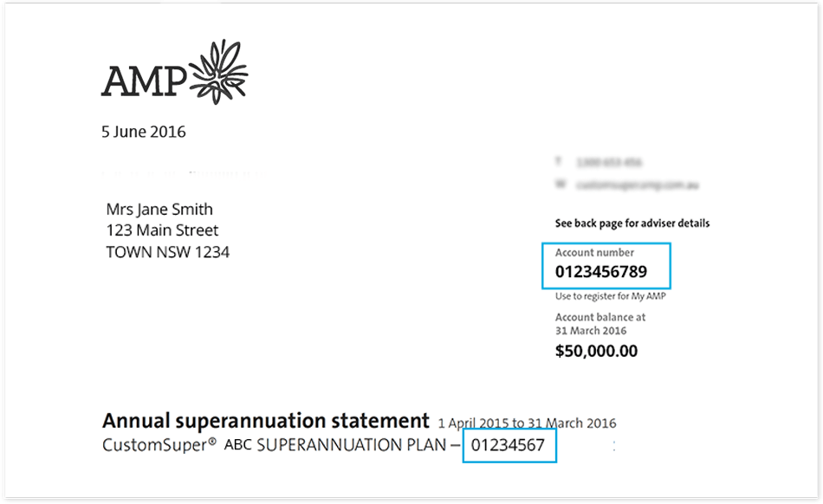Click the registered trademark symbol after CustomSuper

(212, 442)
